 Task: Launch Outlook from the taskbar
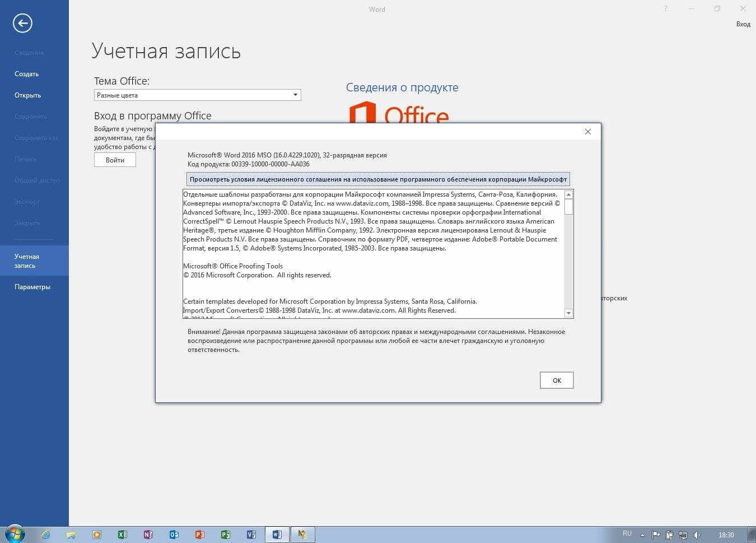pos(174,535)
